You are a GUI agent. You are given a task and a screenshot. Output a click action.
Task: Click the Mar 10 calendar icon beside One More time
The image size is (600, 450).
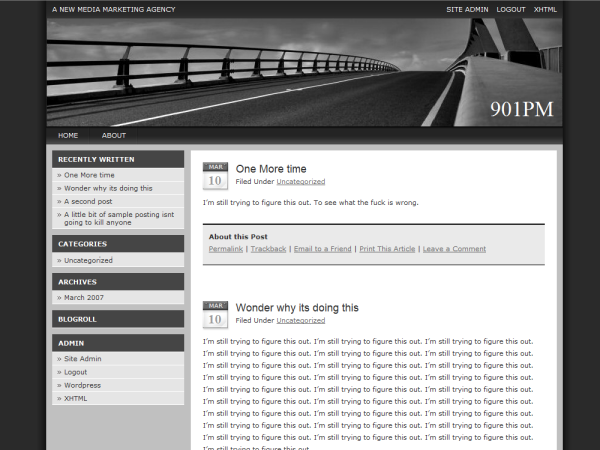(x=214, y=175)
